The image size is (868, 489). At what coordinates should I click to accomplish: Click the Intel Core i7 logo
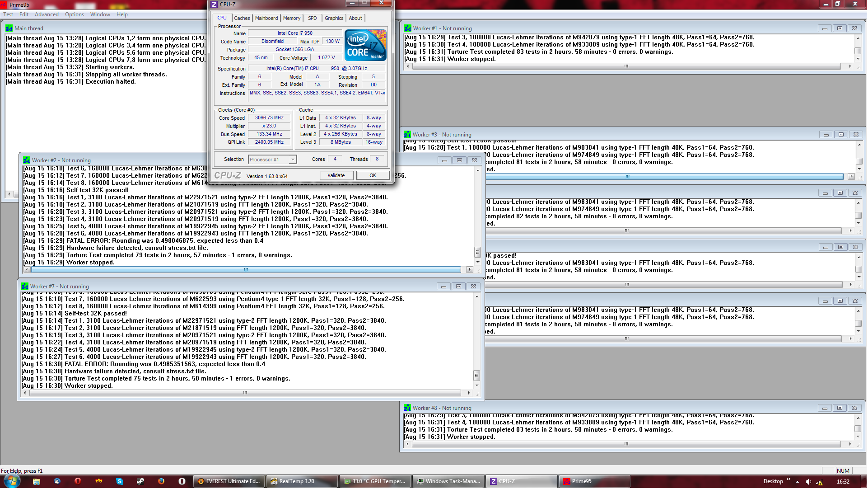click(x=365, y=45)
